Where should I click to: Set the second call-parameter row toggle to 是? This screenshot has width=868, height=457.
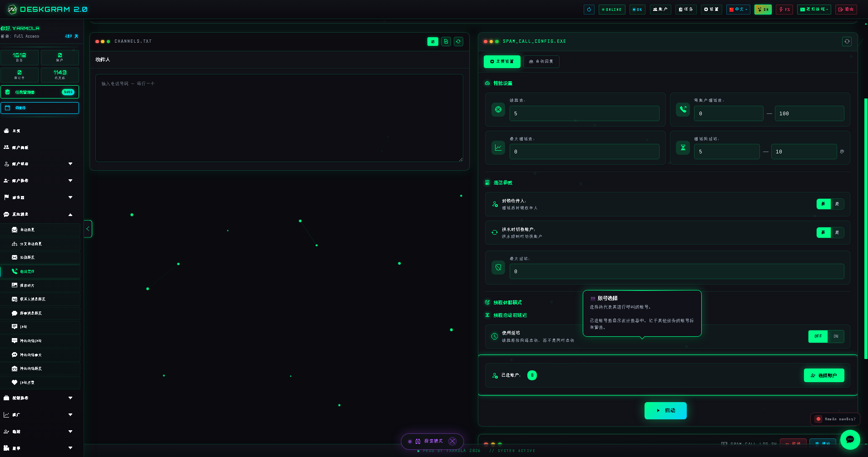(837, 233)
